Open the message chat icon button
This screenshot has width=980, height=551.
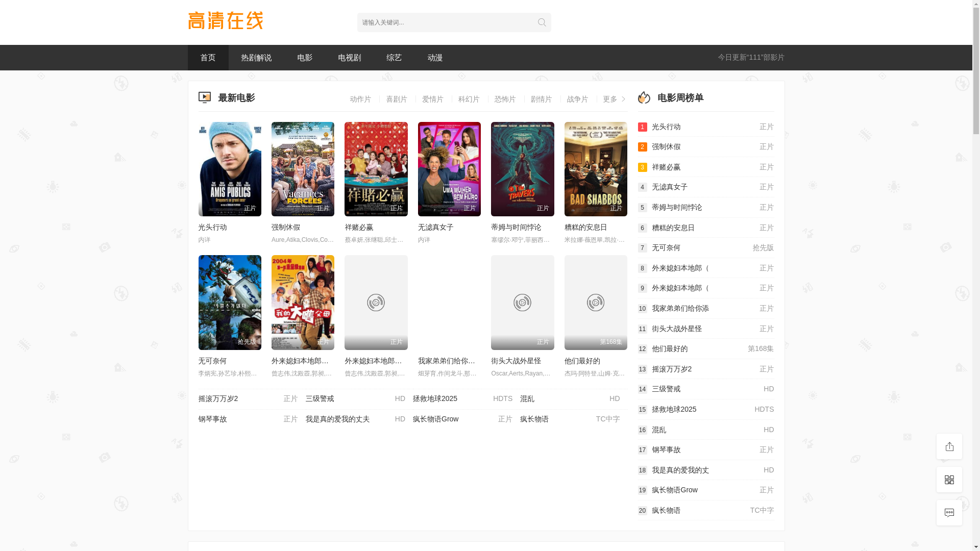949,513
